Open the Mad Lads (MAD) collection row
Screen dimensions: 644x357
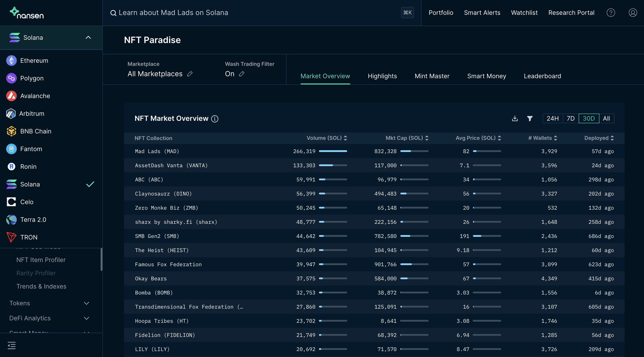374,151
